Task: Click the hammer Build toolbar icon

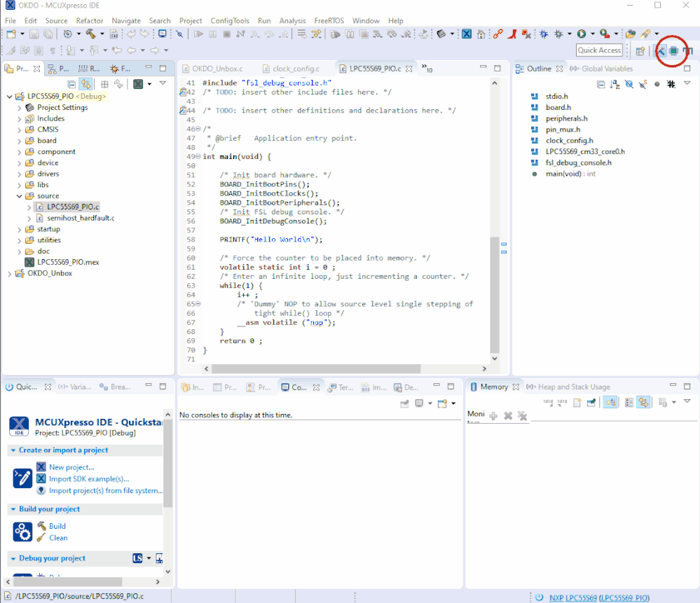Action: click(90, 34)
